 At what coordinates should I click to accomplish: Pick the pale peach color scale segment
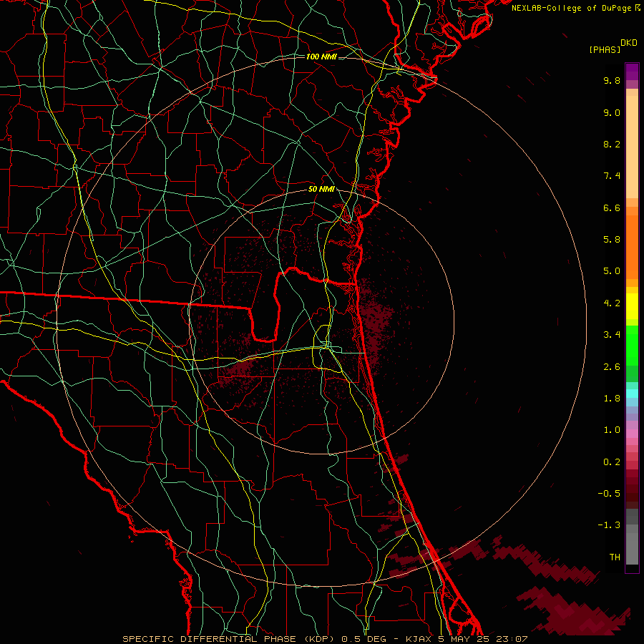632,147
